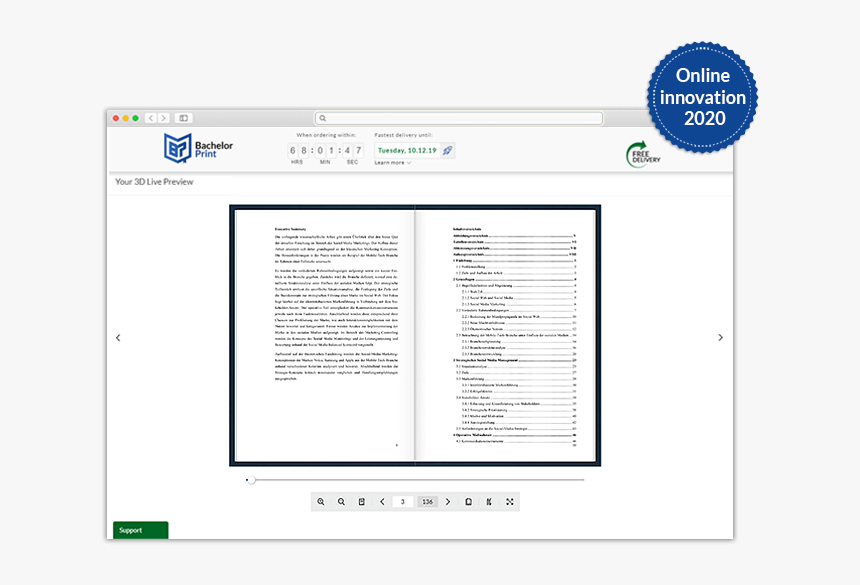Go to next page with toolbar chevron
860x585 pixels.
tap(448, 502)
